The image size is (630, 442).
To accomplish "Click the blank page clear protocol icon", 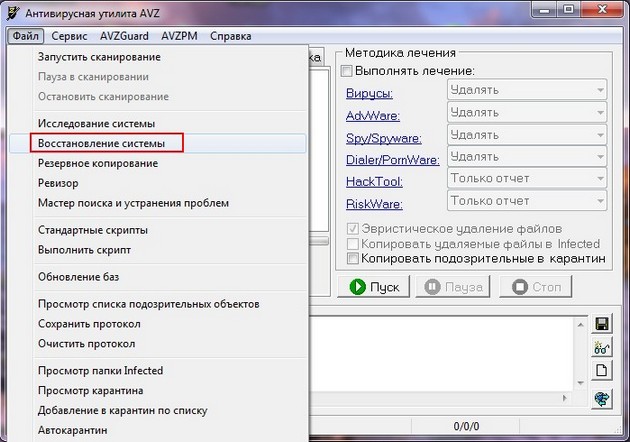I will click(x=602, y=371).
